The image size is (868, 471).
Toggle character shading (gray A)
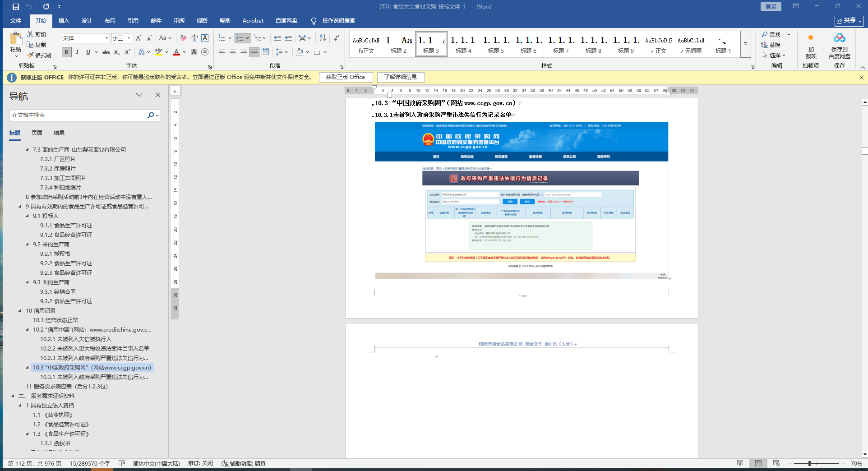tap(194, 52)
